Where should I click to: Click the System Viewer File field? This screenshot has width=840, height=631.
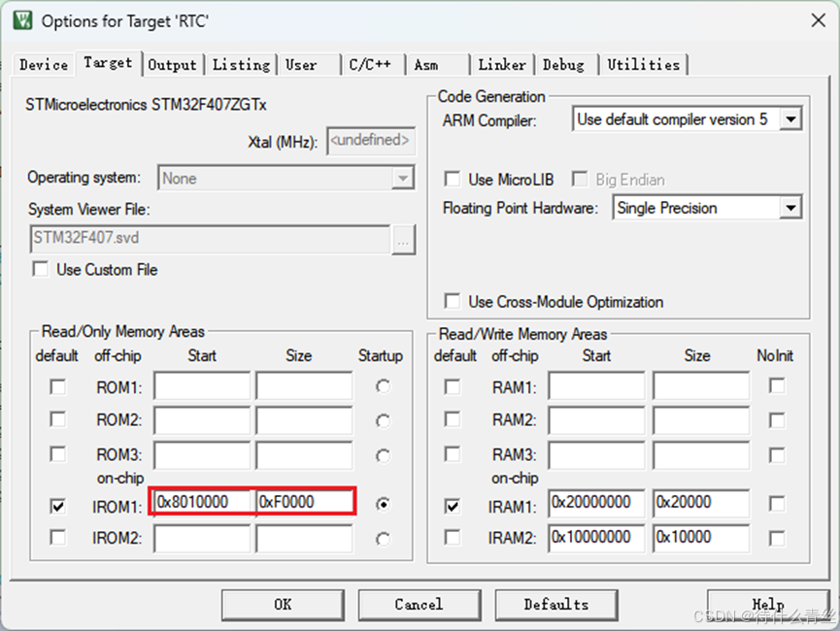pyautogui.click(x=210, y=239)
